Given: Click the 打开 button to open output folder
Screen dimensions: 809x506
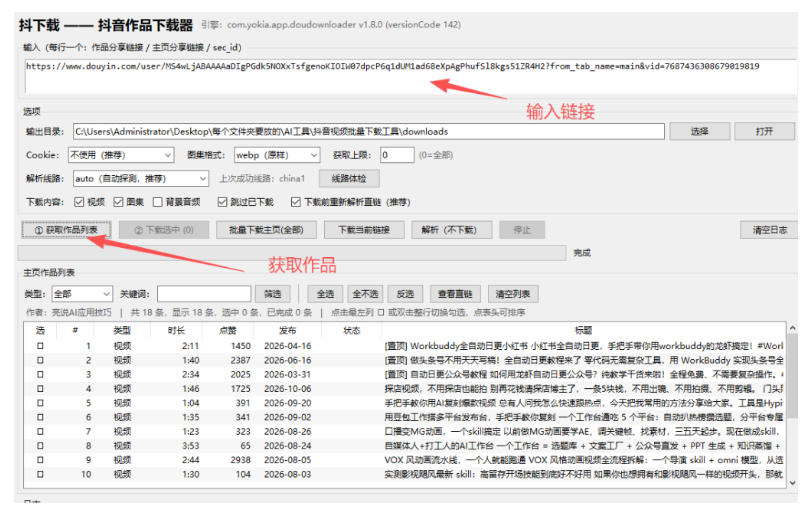Looking at the screenshot, I should (764, 132).
